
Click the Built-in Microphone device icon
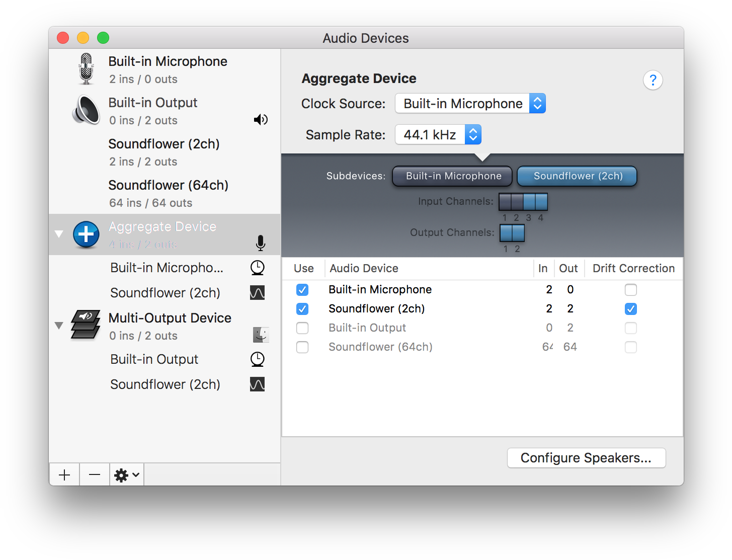[87, 69]
